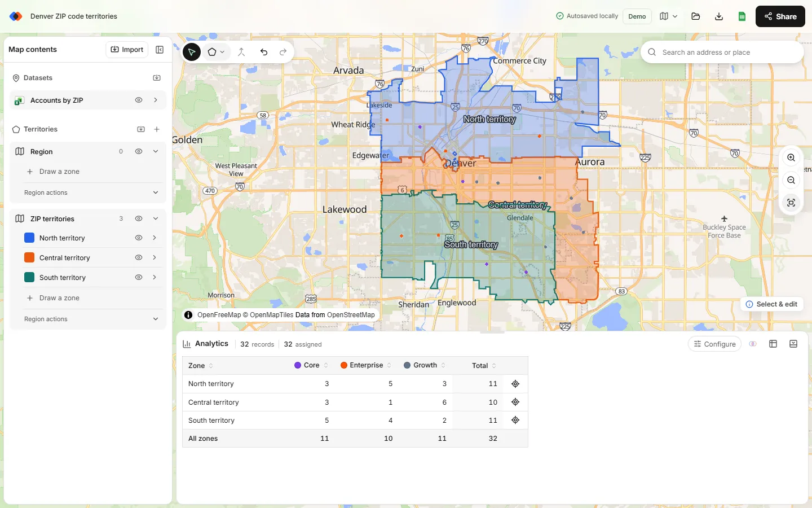Click the Import button

point(127,50)
